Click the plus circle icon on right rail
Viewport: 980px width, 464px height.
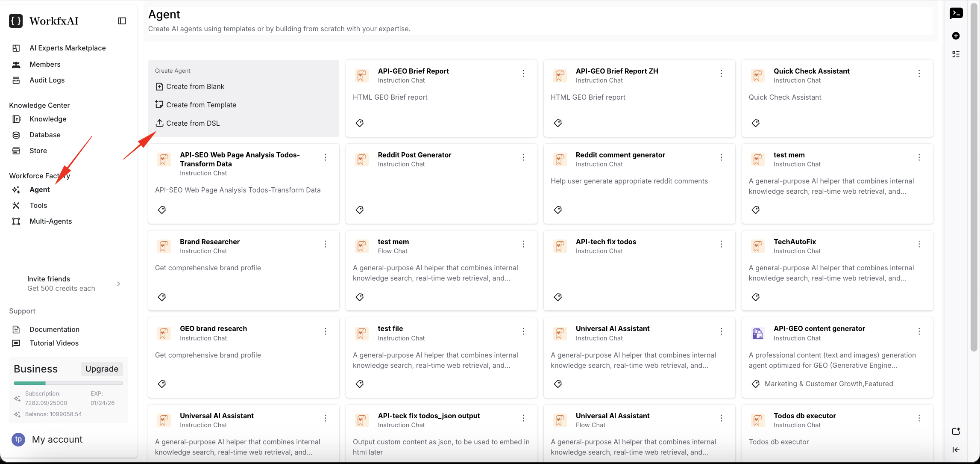coord(956,36)
